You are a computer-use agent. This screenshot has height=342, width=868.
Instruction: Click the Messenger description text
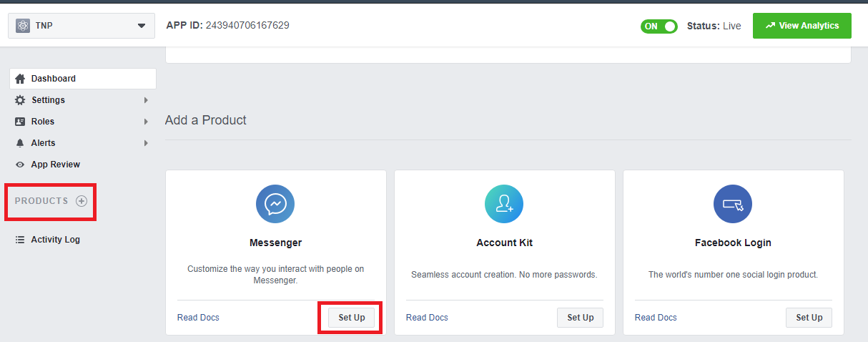(x=276, y=275)
